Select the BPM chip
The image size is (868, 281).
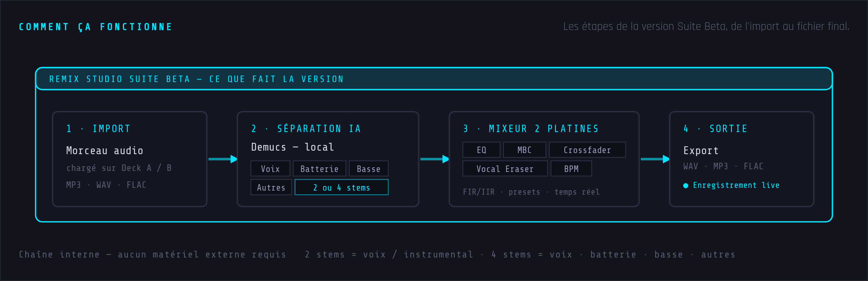571,168
